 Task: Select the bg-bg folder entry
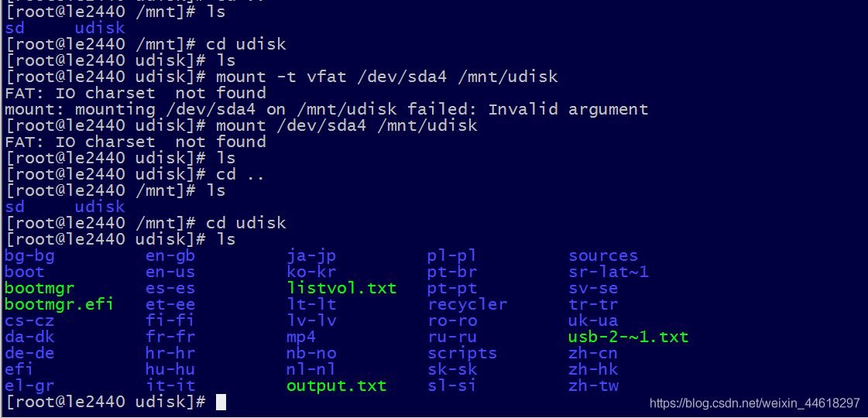29,255
